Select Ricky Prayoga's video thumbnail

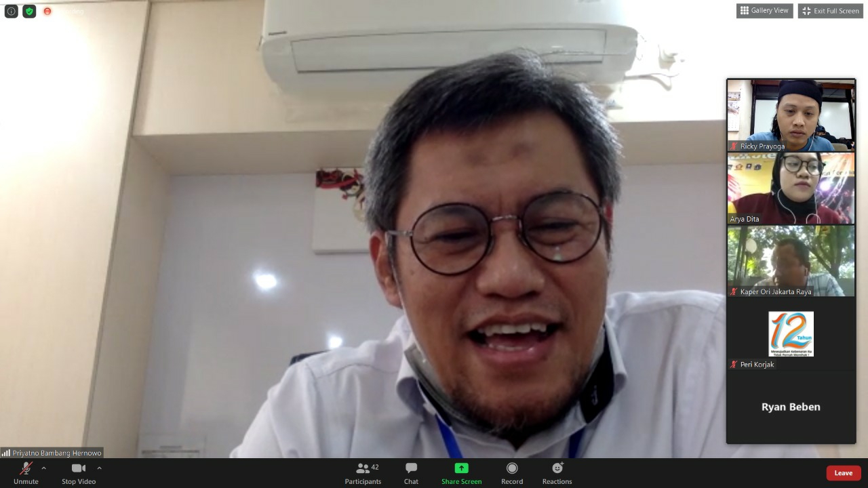pos(791,115)
